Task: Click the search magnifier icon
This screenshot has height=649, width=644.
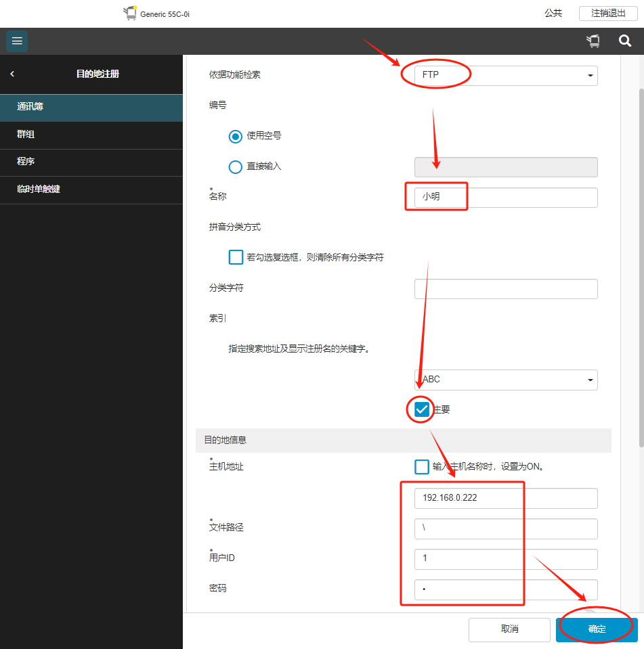Action: (624, 41)
